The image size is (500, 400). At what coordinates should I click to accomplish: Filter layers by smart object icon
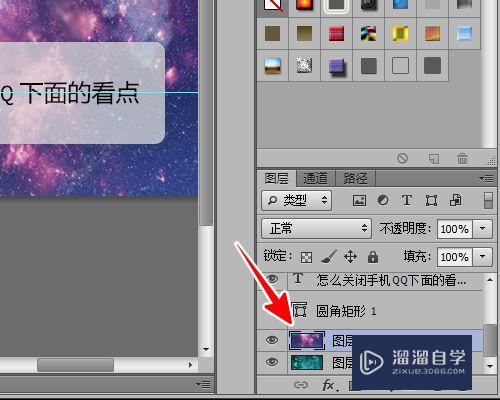point(456,200)
